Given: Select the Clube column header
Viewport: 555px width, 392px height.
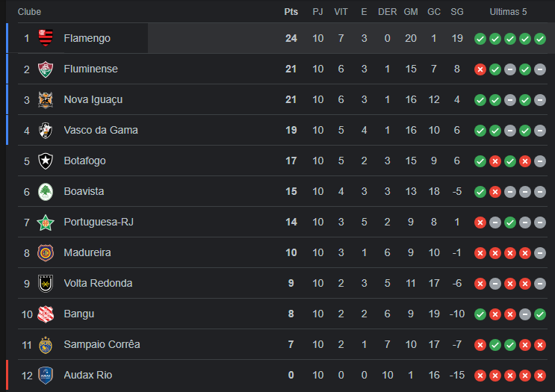Looking at the screenshot, I should click(x=29, y=12).
